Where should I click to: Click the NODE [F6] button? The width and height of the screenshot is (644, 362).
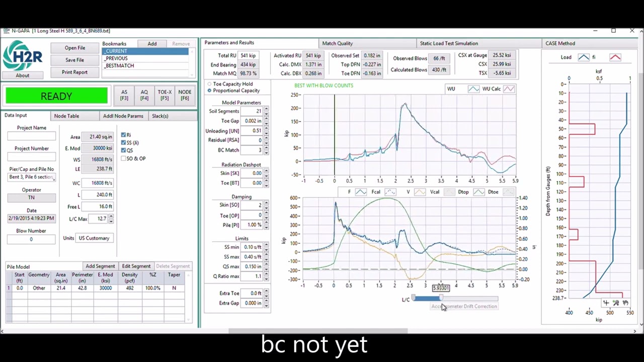(x=185, y=95)
